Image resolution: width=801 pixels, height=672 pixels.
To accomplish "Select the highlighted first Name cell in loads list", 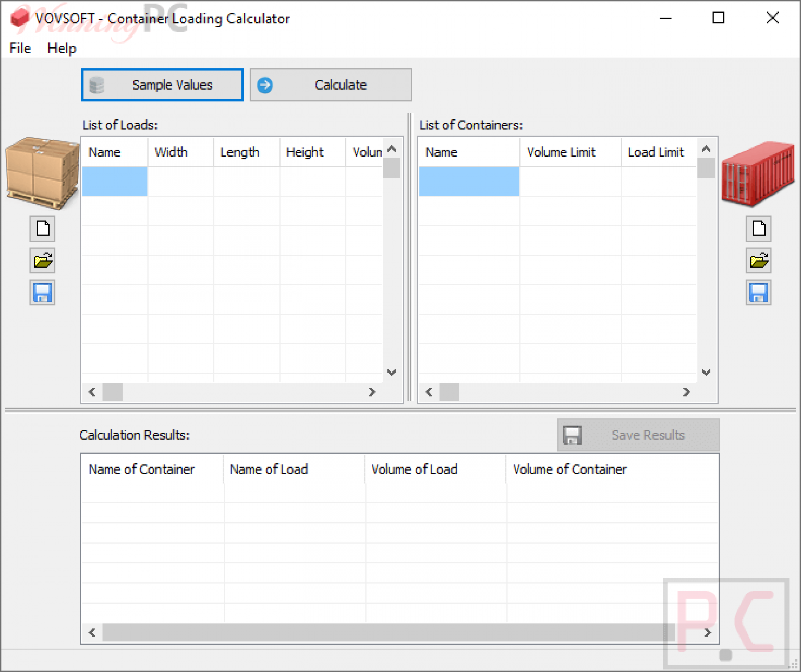I will tap(115, 182).
